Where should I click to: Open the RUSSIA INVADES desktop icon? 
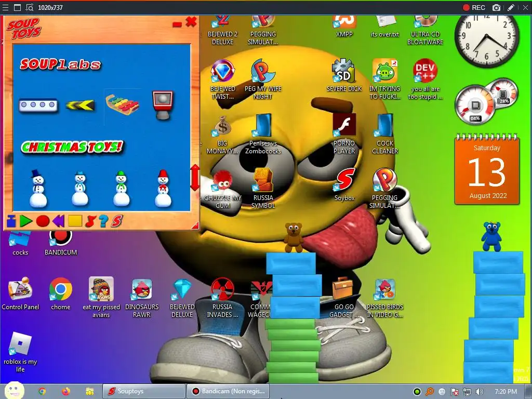(x=222, y=298)
